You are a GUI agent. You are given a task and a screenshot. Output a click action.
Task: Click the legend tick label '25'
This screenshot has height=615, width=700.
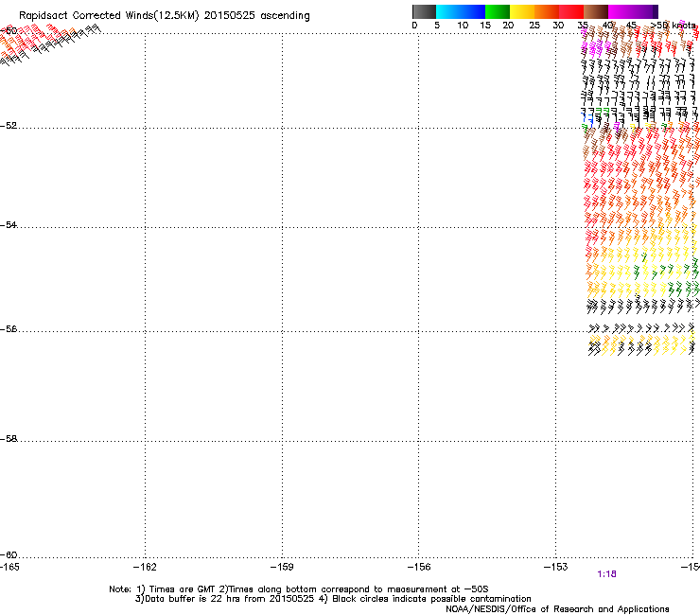pyautogui.click(x=534, y=26)
